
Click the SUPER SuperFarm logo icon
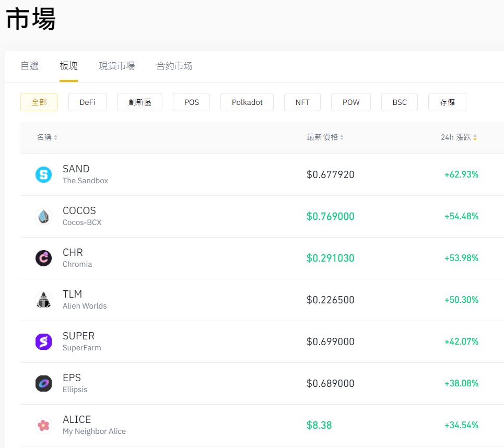tap(43, 341)
